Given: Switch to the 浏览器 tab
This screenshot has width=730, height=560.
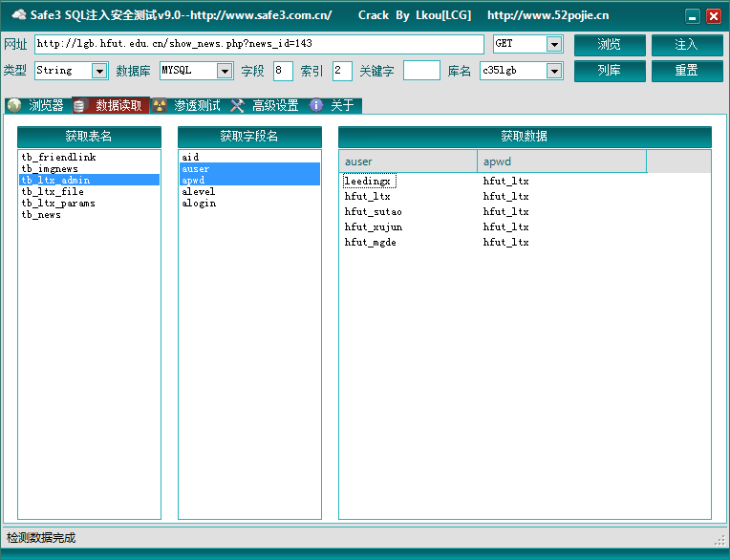Looking at the screenshot, I should point(38,106).
